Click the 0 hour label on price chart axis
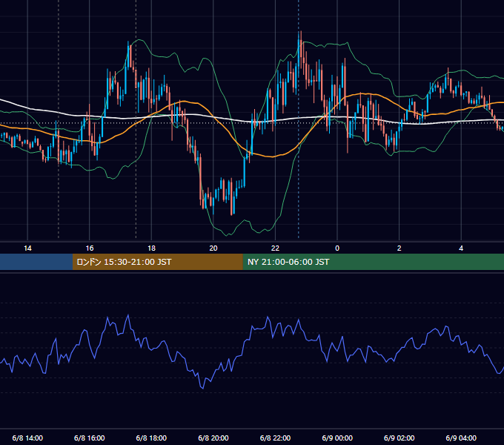The width and height of the screenshot is (504, 445). pos(337,248)
